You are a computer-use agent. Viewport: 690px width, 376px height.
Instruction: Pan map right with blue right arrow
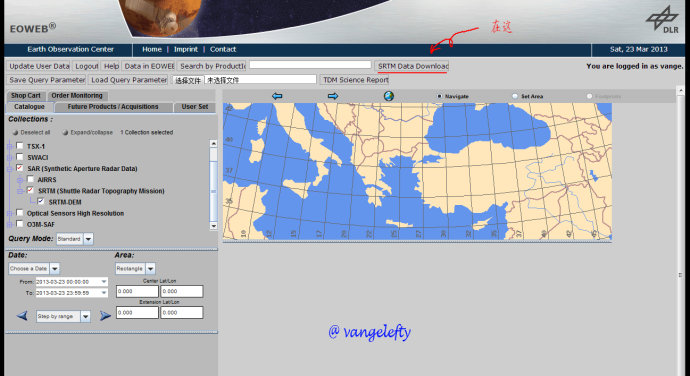[x=333, y=96]
